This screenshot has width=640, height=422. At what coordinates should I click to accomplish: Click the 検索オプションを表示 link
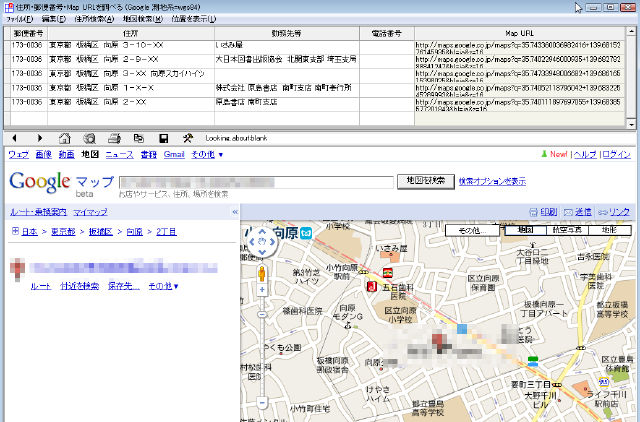[492, 181]
